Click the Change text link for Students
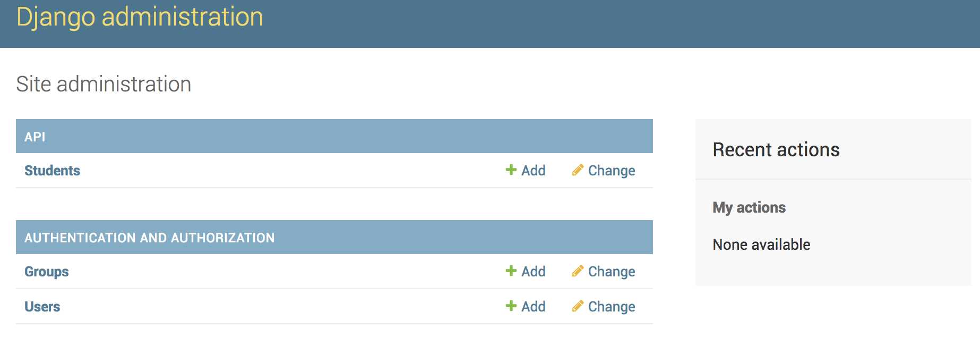This screenshot has height=354, width=980. 612,171
